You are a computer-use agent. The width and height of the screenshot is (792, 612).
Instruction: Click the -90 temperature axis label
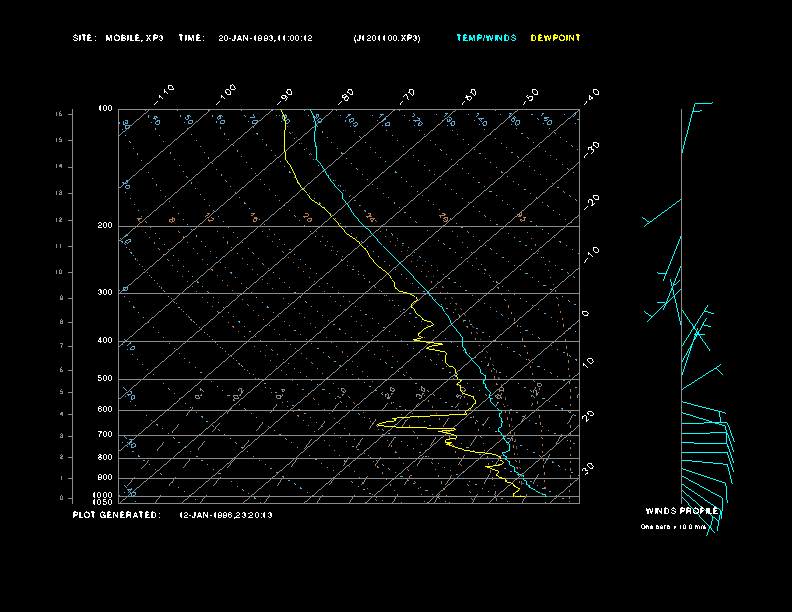[x=285, y=96]
